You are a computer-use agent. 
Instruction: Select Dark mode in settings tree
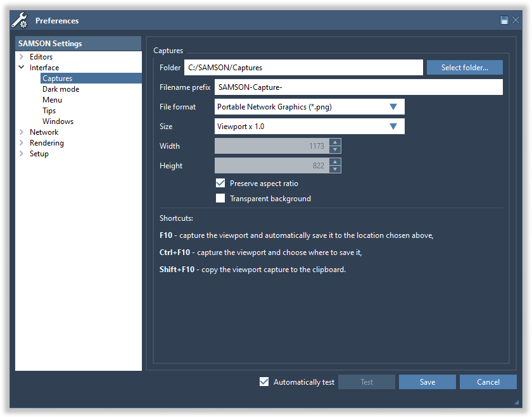[x=61, y=89]
